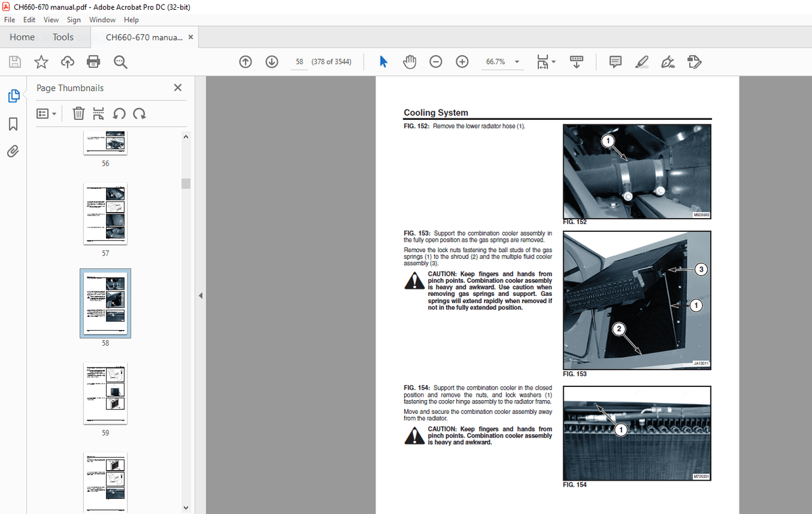The height and width of the screenshot is (514, 812).
Task: Zoom out using the minus icon
Action: point(435,62)
